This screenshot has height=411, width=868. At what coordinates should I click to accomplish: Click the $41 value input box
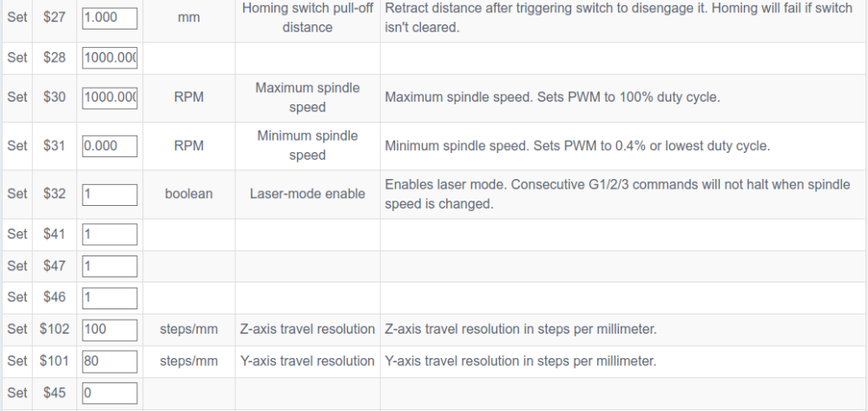click(109, 235)
